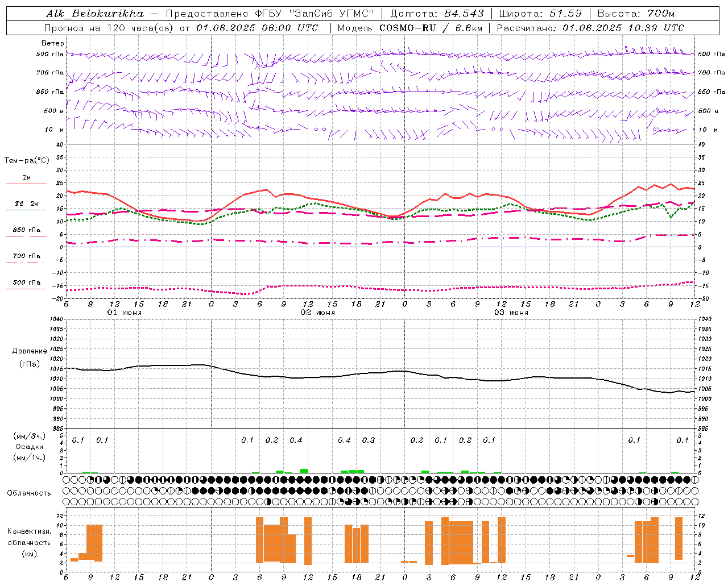
Task: Click the Осадки panel label
Action: click(30, 447)
